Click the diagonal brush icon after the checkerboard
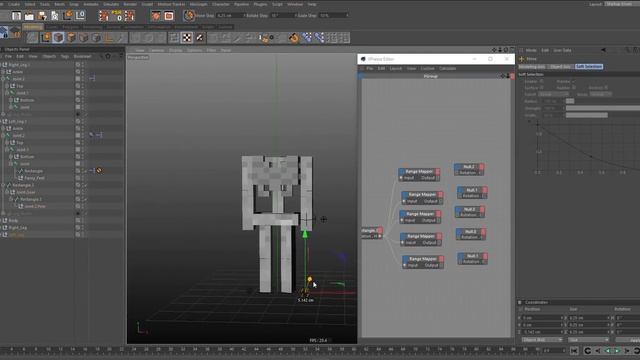 click(x=200, y=38)
